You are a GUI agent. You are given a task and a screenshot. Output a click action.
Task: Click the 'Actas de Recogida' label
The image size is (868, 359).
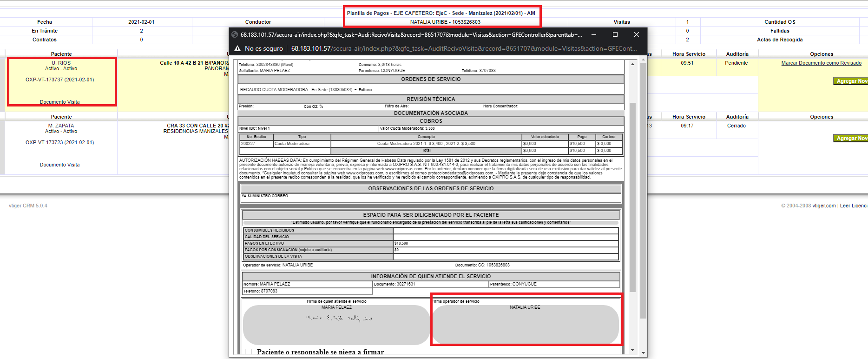click(780, 40)
